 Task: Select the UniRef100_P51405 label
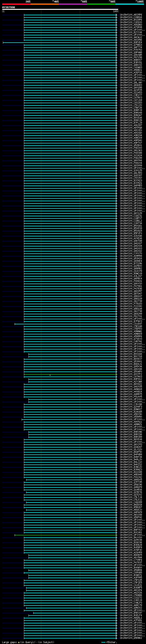(x=131, y=397)
